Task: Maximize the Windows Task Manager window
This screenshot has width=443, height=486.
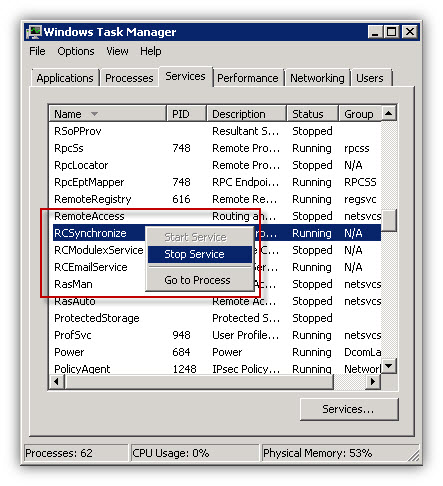Action: click(392, 32)
